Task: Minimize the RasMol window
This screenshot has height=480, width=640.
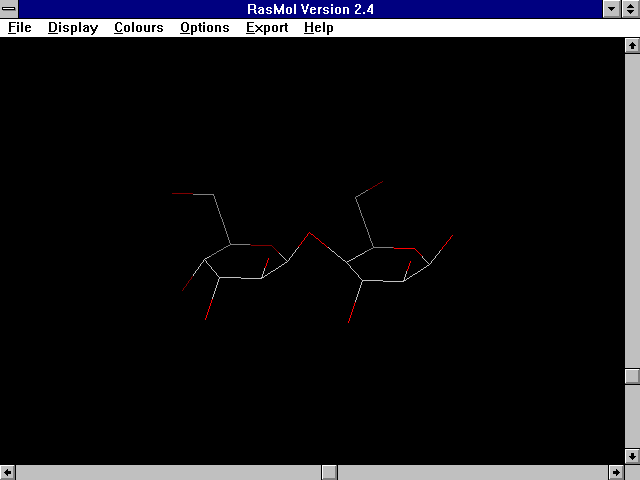Action: 613,9
